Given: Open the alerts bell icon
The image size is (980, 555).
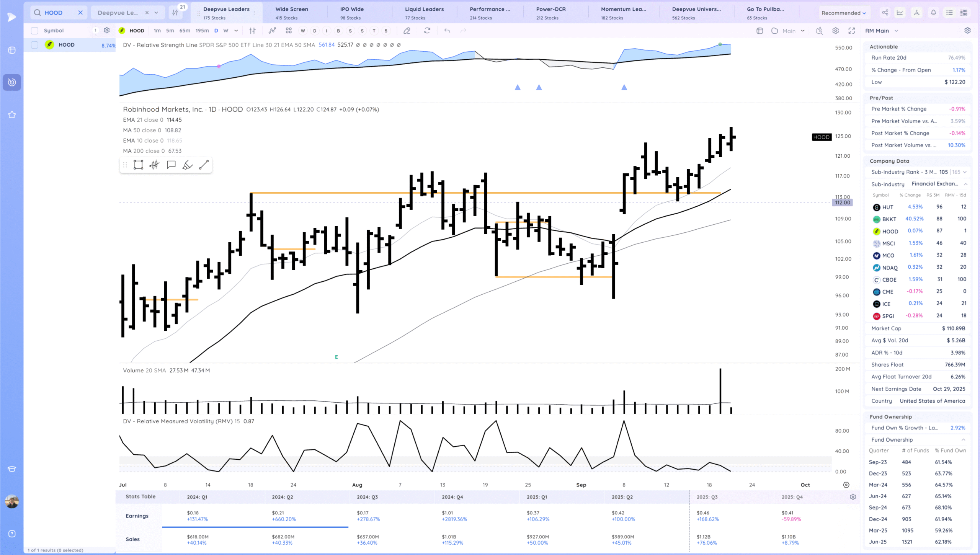Looking at the screenshot, I should (x=933, y=13).
